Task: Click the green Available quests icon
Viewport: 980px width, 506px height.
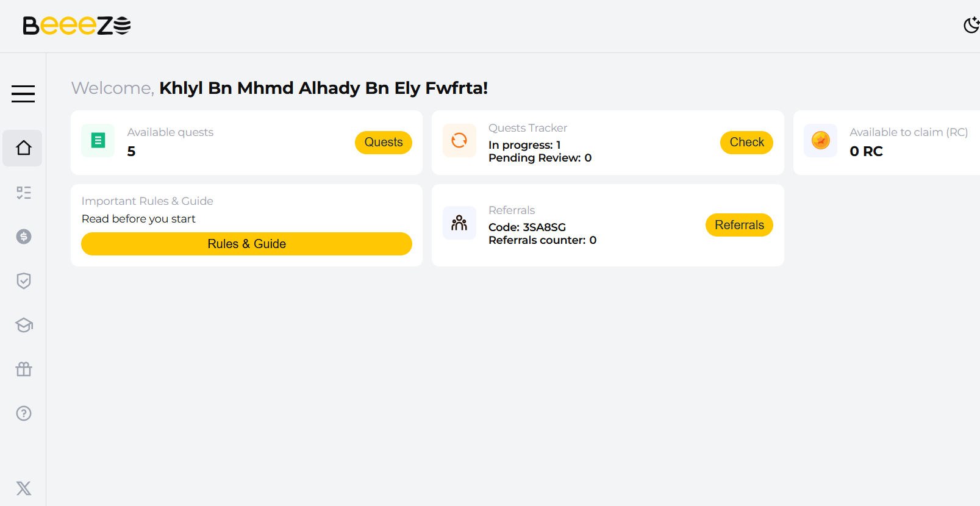Action: pyautogui.click(x=98, y=141)
